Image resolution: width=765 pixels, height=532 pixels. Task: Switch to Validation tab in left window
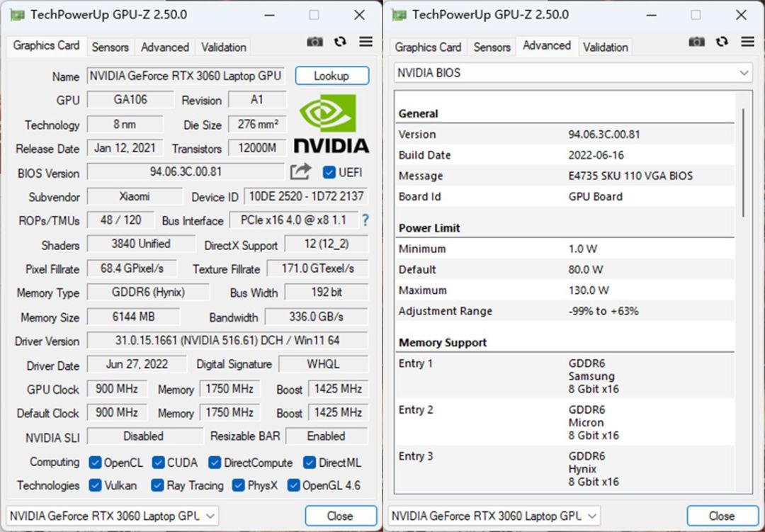pos(223,47)
